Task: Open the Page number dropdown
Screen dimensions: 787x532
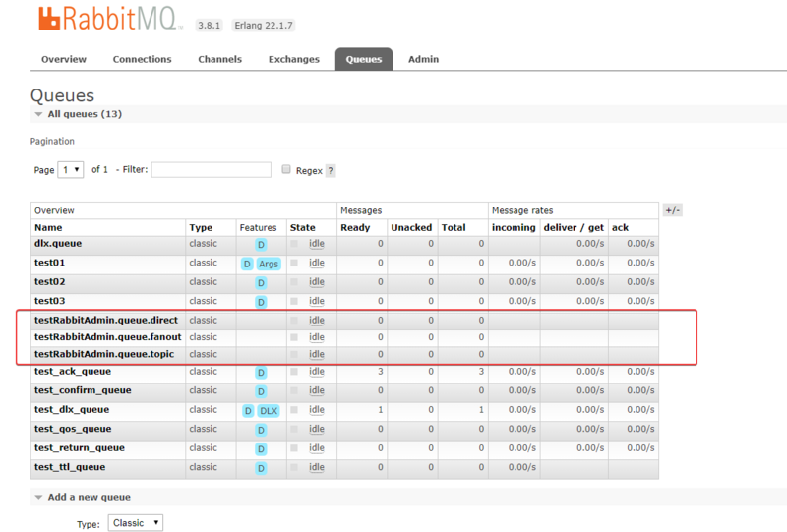Action: click(x=70, y=170)
